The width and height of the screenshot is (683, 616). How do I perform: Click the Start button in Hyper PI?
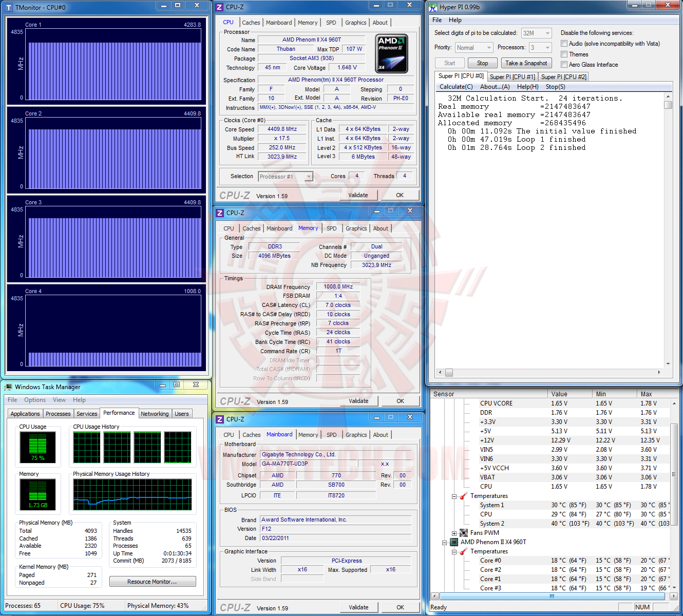(x=450, y=63)
